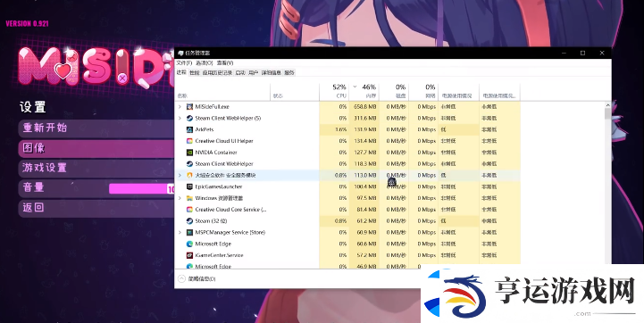Open 图像 in game settings menu
The width and height of the screenshot is (644, 323).
[x=97, y=148]
